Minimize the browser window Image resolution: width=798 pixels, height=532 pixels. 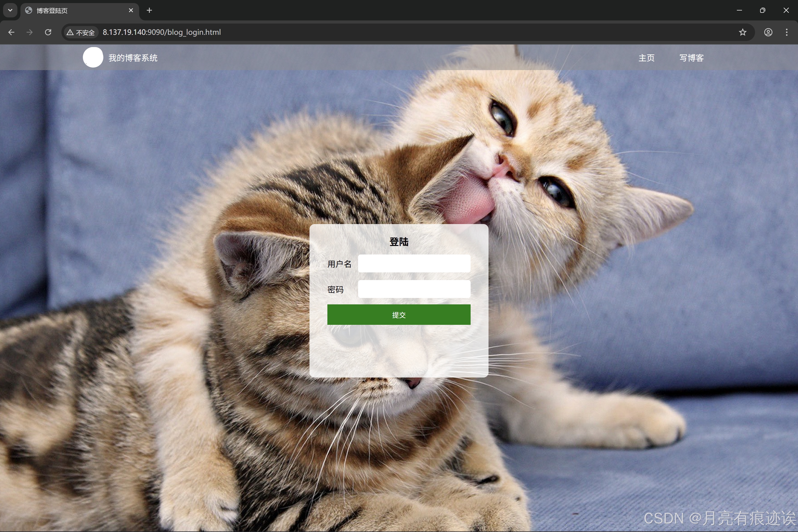(739, 10)
